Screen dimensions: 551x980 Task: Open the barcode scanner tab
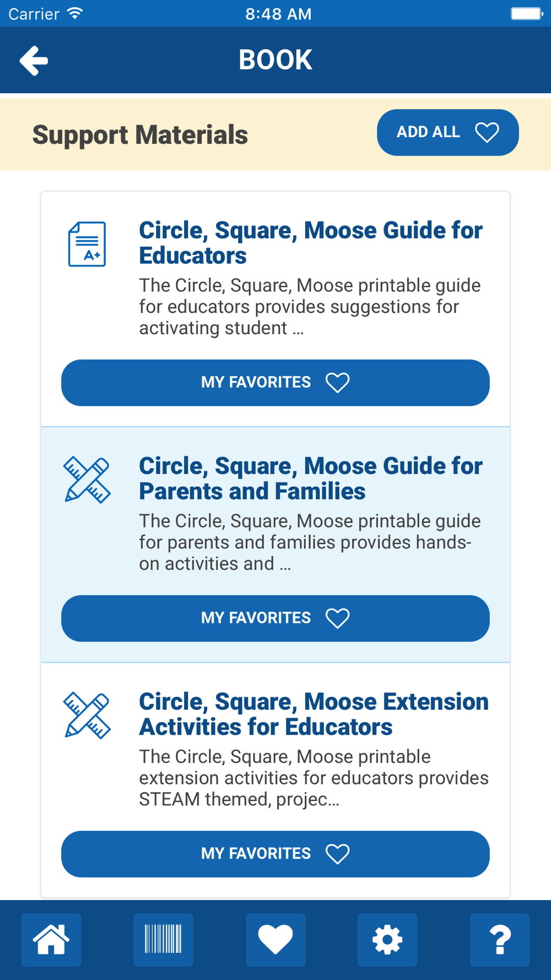click(x=163, y=940)
